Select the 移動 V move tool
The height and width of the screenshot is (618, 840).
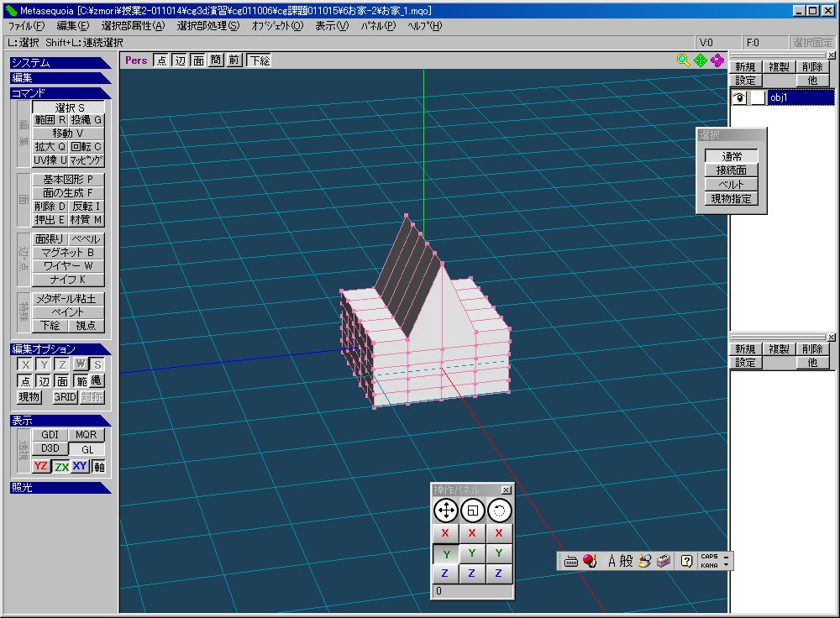[x=68, y=134]
